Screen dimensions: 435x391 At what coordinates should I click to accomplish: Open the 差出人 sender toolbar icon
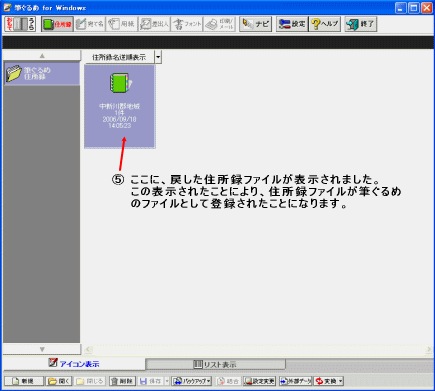[x=154, y=24]
